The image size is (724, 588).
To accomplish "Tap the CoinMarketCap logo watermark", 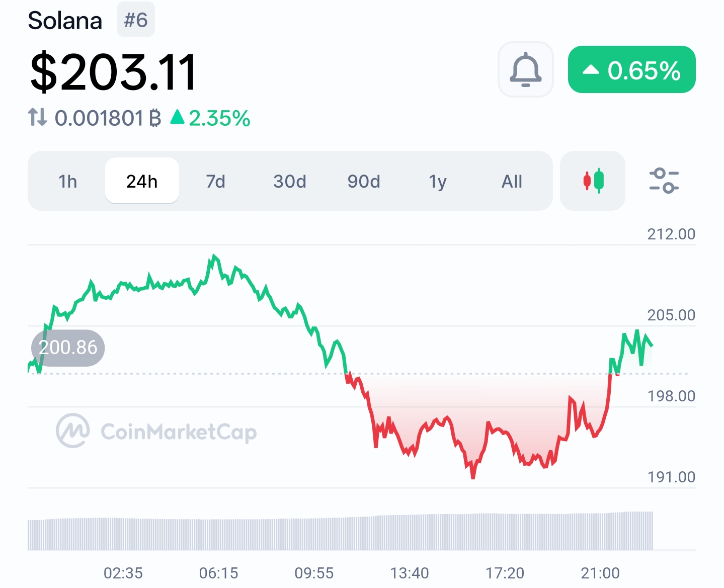I will tap(156, 431).
